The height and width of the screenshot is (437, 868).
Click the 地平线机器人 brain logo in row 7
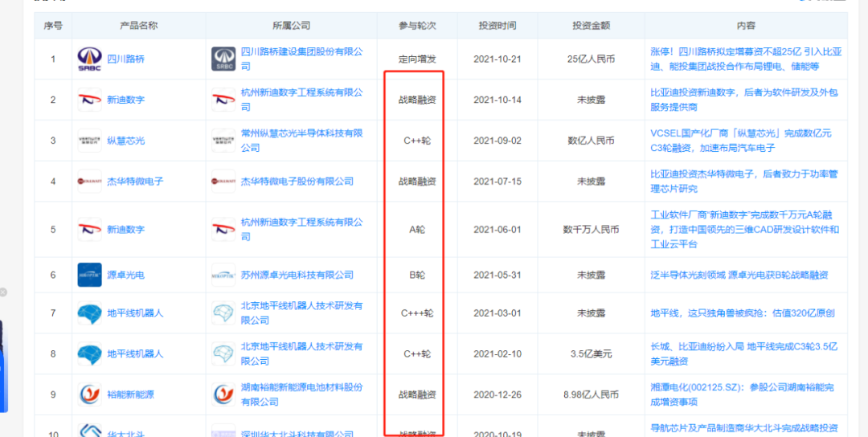tap(90, 313)
